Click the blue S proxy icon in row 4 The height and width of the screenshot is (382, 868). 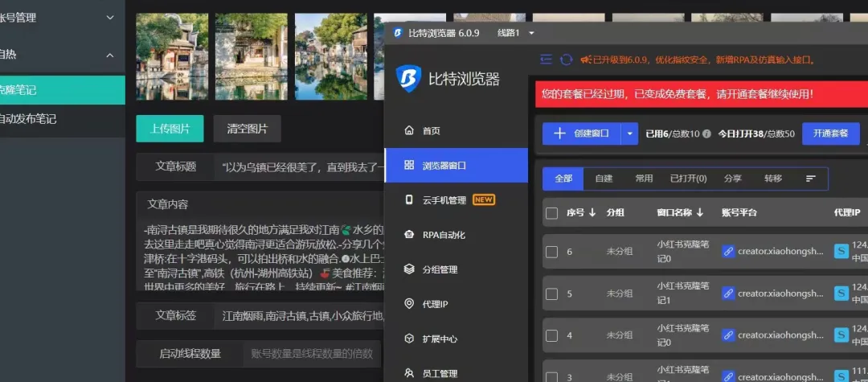(841, 335)
